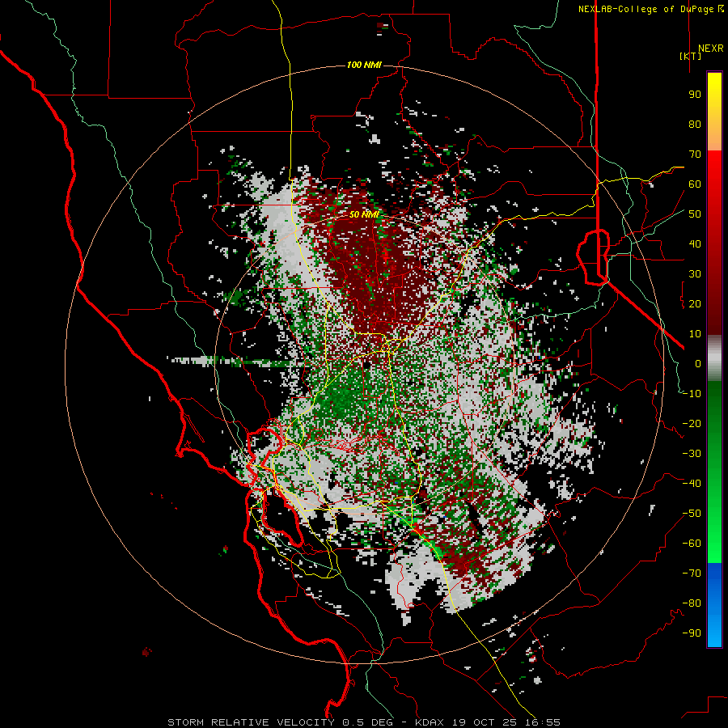Click the 90 value on velocity scale

(695, 95)
